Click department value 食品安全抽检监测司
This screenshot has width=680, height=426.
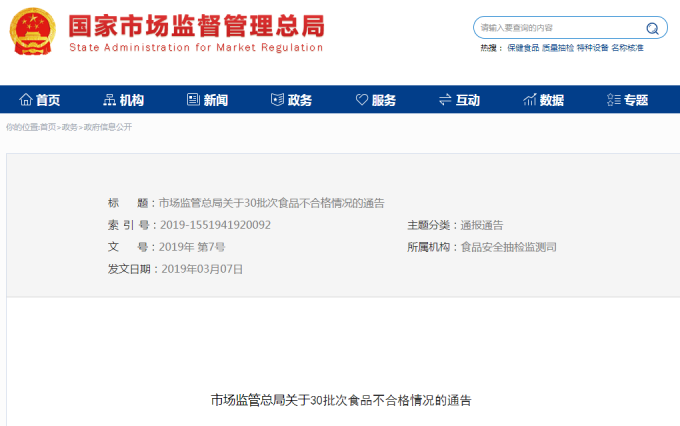coord(509,247)
